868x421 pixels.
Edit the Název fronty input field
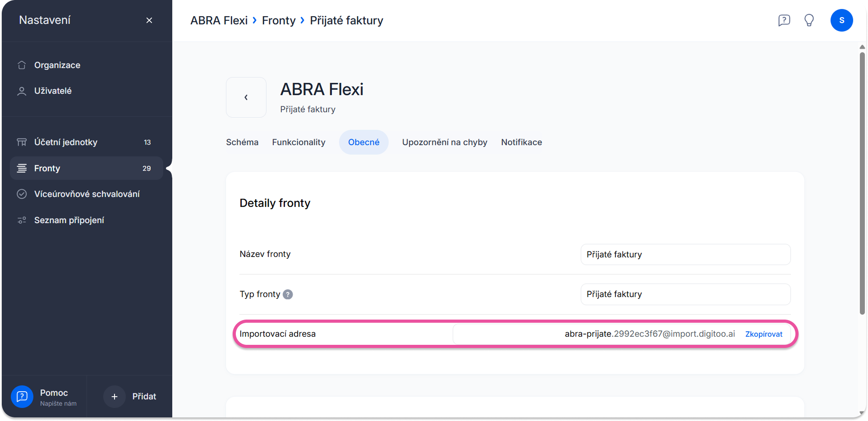(x=685, y=255)
